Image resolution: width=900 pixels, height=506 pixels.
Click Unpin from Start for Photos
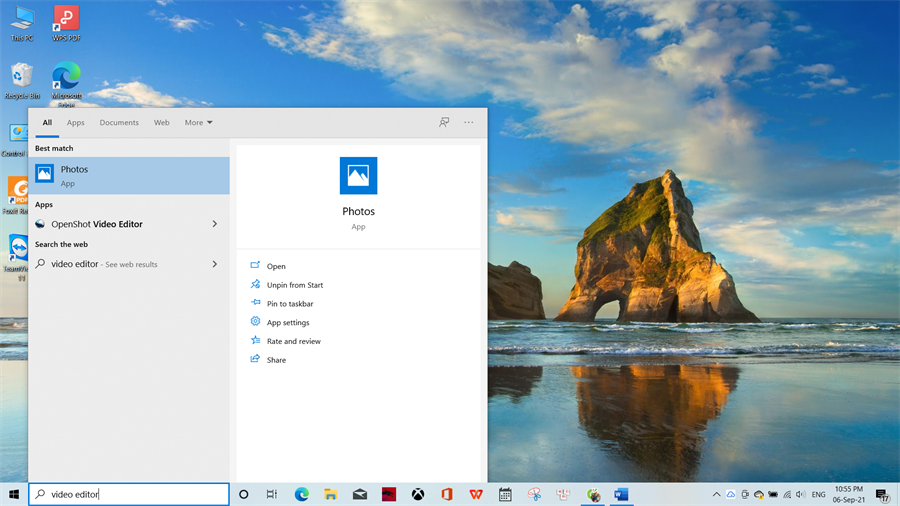click(x=294, y=285)
